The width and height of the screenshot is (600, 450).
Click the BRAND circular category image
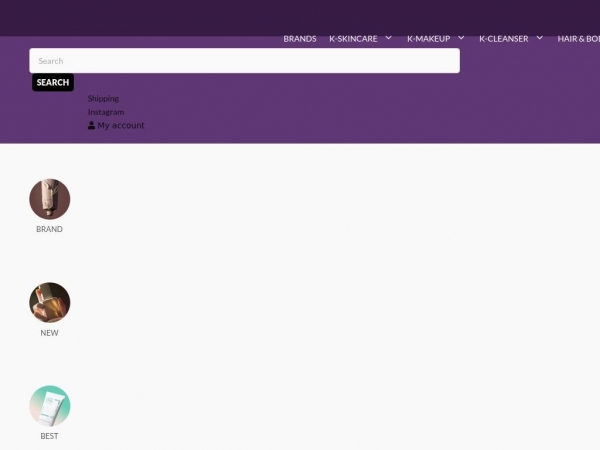[49, 199]
